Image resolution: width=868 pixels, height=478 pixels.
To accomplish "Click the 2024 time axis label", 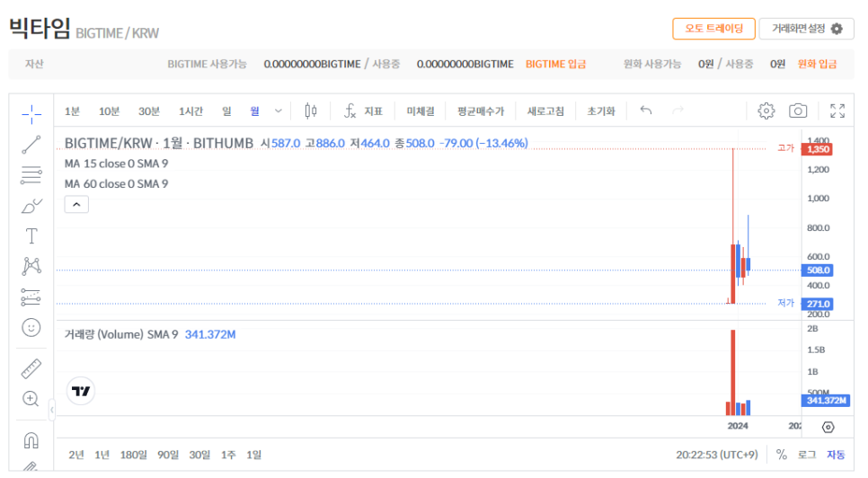I will [738, 426].
